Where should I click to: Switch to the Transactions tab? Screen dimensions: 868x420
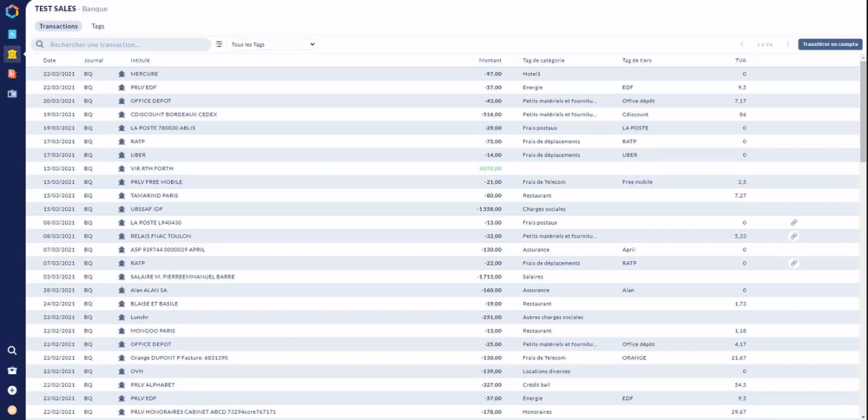pyautogui.click(x=58, y=26)
